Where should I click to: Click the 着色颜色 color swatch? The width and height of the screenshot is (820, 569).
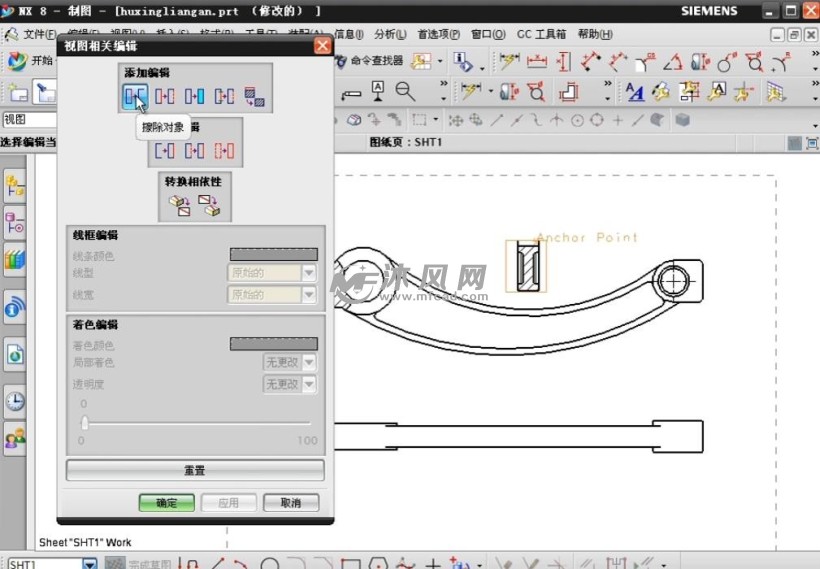[x=274, y=344]
